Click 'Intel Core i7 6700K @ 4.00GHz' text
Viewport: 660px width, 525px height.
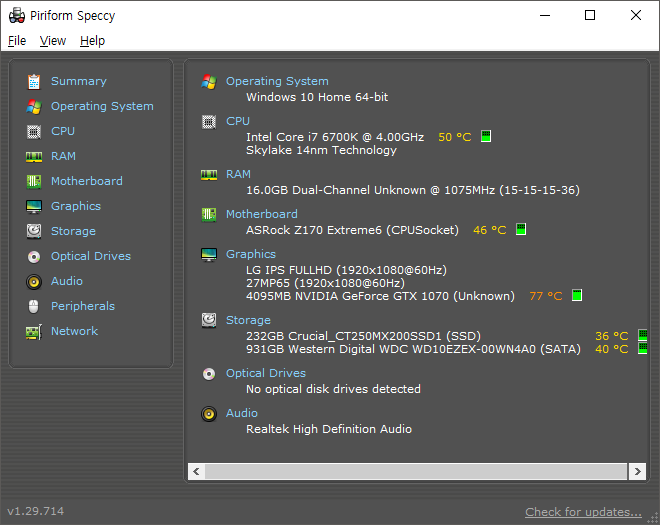click(335, 137)
